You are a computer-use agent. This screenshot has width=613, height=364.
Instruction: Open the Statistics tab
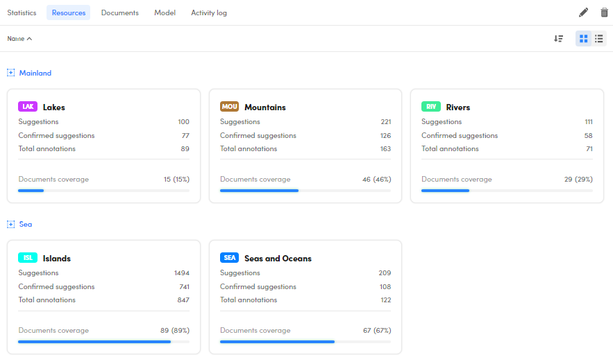[x=22, y=12]
